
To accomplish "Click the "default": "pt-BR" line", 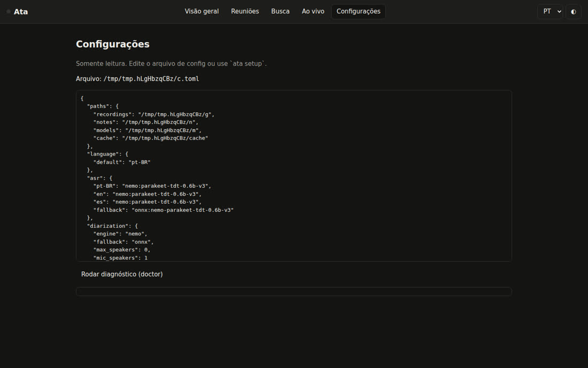I will pos(122,162).
